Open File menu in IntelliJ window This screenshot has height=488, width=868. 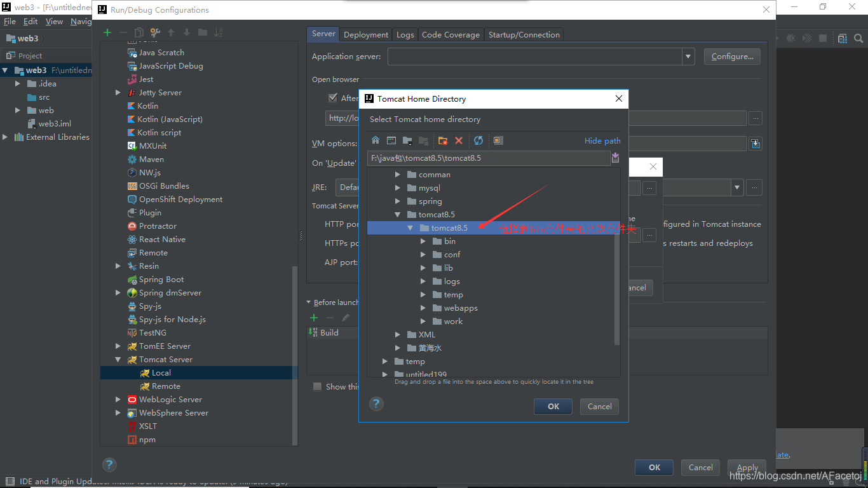[x=10, y=21]
